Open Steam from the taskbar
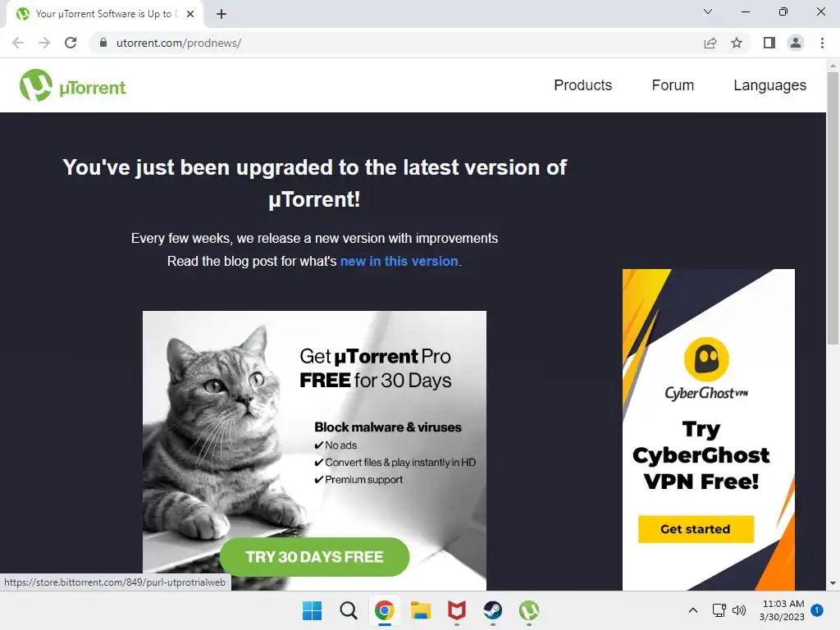The image size is (840, 630). (492, 610)
